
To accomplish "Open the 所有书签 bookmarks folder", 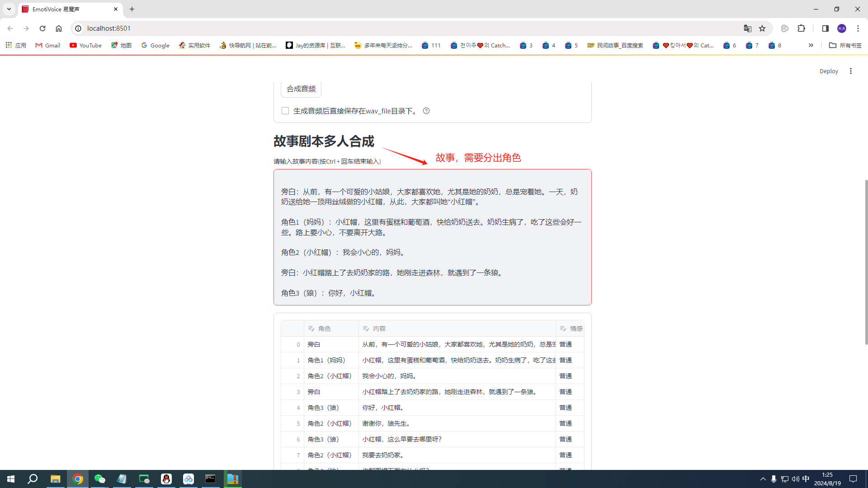I will [x=845, y=45].
